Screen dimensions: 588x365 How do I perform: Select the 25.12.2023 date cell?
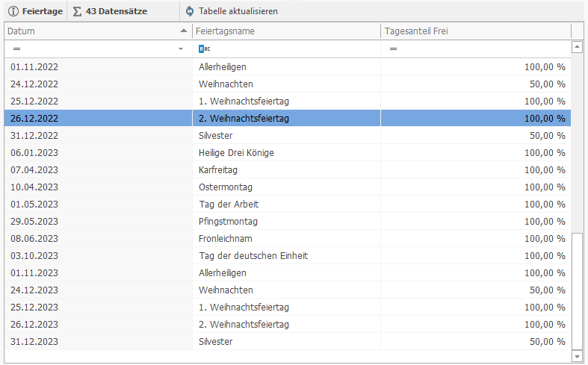click(99, 308)
